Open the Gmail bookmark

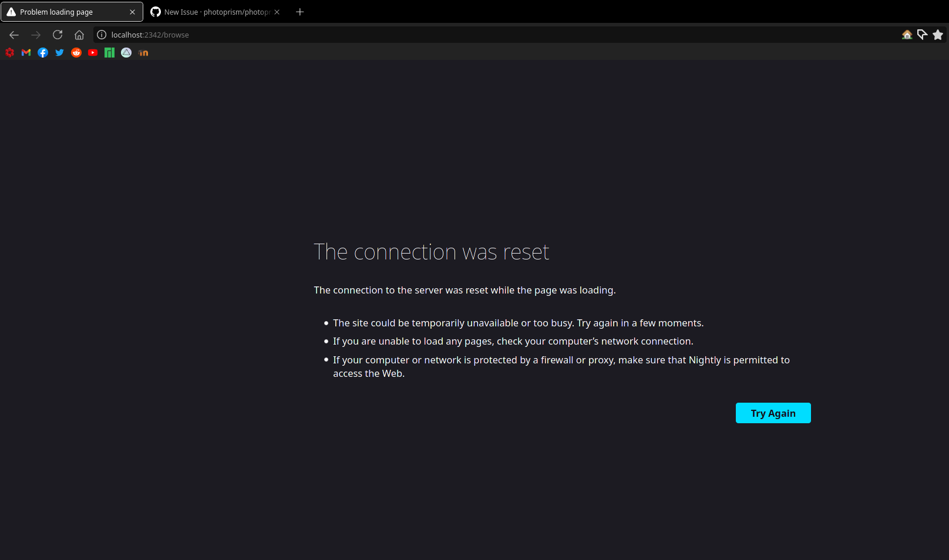point(26,52)
